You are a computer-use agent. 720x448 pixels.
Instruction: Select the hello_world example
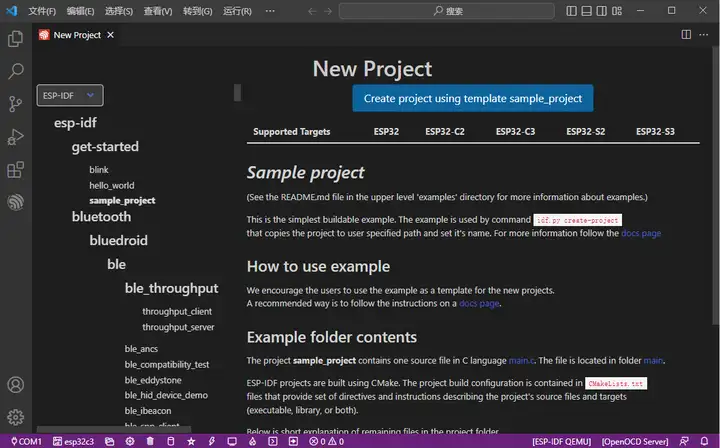(112, 185)
